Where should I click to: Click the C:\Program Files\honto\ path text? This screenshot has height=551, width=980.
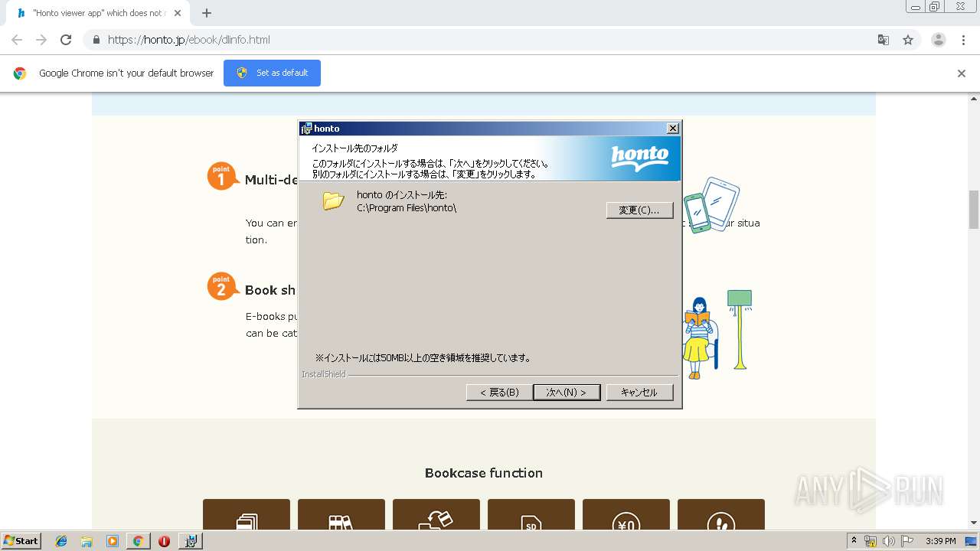point(407,208)
